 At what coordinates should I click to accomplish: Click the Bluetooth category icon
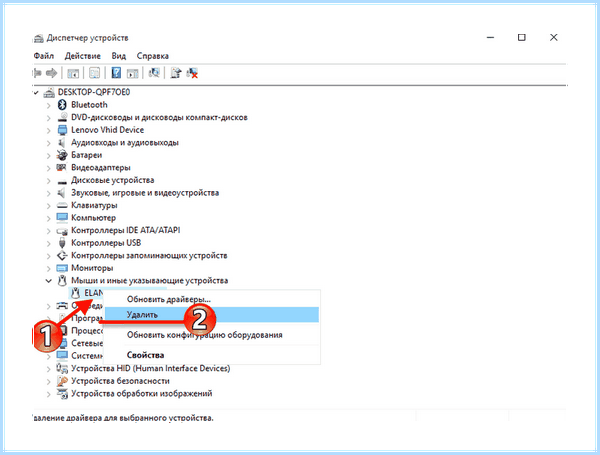(x=62, y=104)
